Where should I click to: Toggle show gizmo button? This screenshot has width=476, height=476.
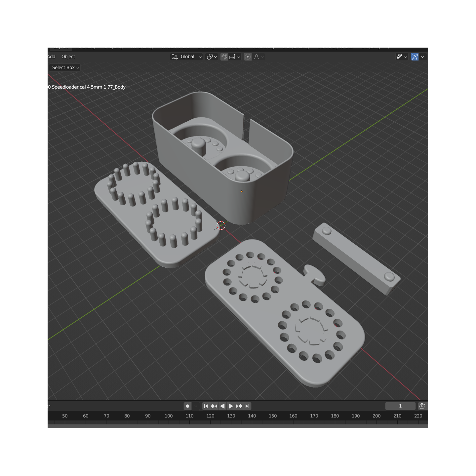415,57
